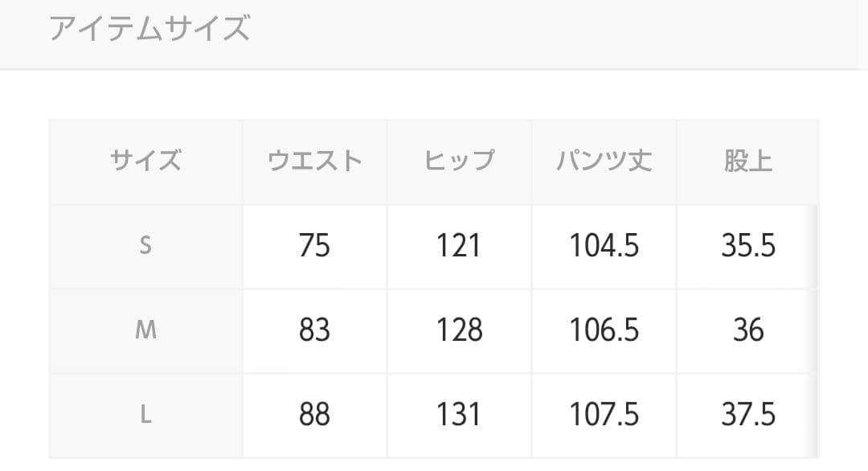Click the ウエスト column header

(314, 161)
